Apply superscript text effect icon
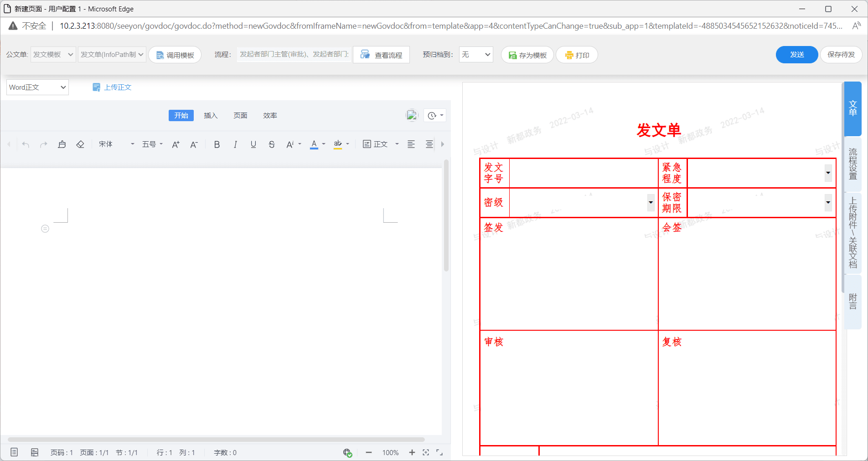 coord(290,144)
